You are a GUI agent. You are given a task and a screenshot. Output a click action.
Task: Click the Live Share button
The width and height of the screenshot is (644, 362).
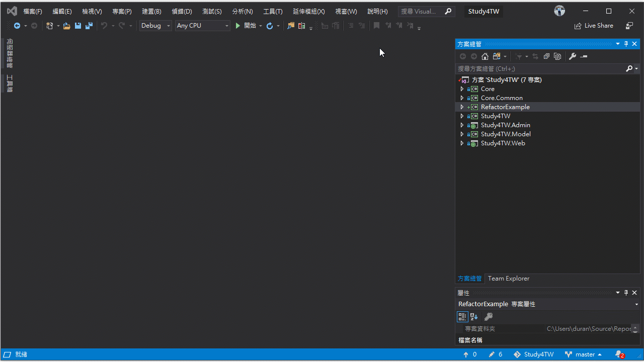point(594,26)
